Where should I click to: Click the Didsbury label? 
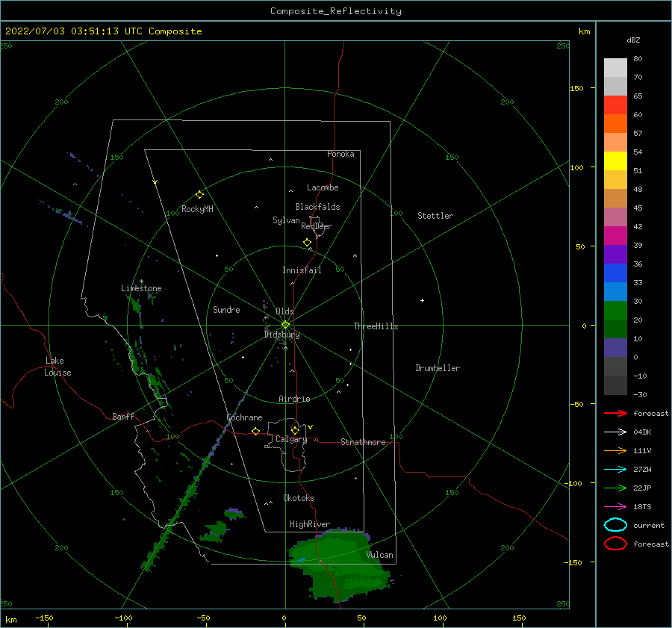click(281, 335)
